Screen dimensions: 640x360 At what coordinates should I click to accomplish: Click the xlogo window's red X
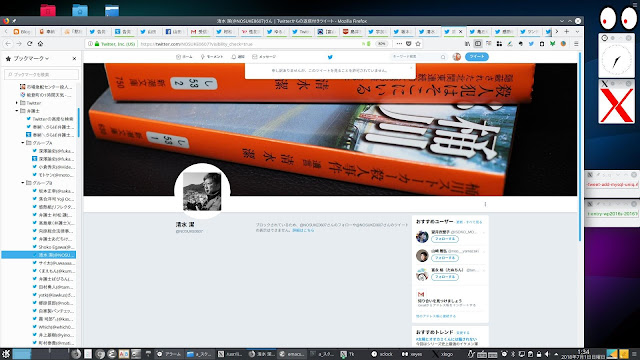tap(616, 106)
